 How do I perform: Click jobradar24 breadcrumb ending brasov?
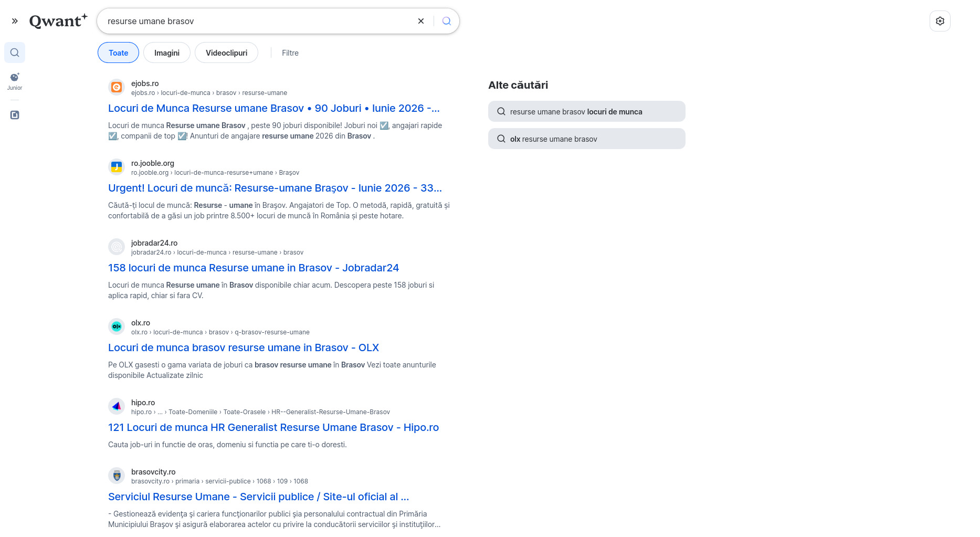point(217,252)
